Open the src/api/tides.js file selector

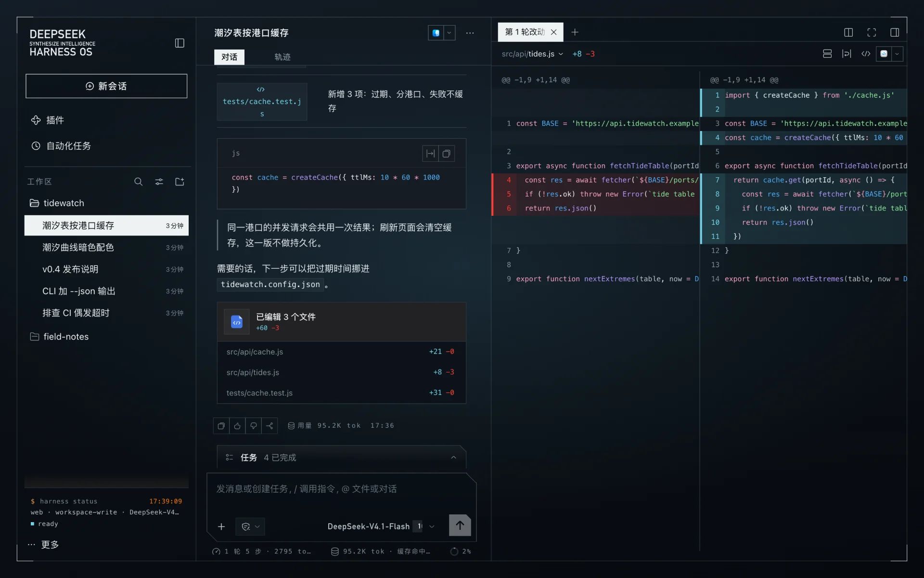click(532, 54)
